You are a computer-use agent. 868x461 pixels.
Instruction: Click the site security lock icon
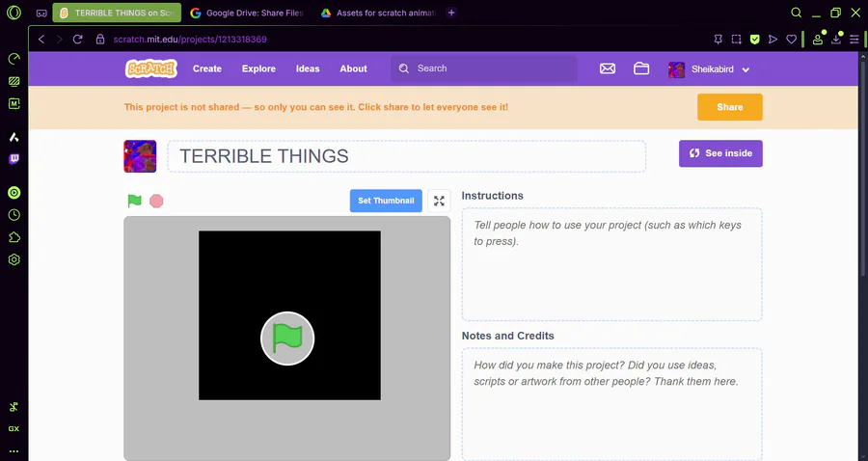pos(100,40)
